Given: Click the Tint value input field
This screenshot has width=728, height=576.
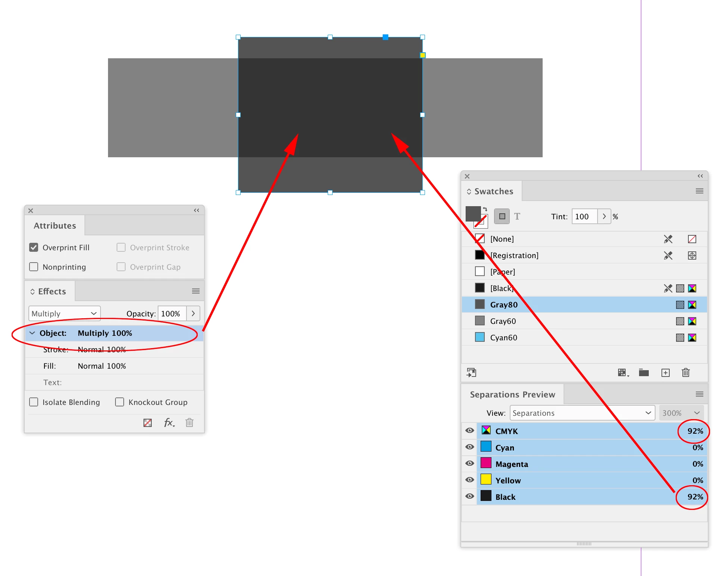Looking at the screenshot, I should click(x=584, y=216).
